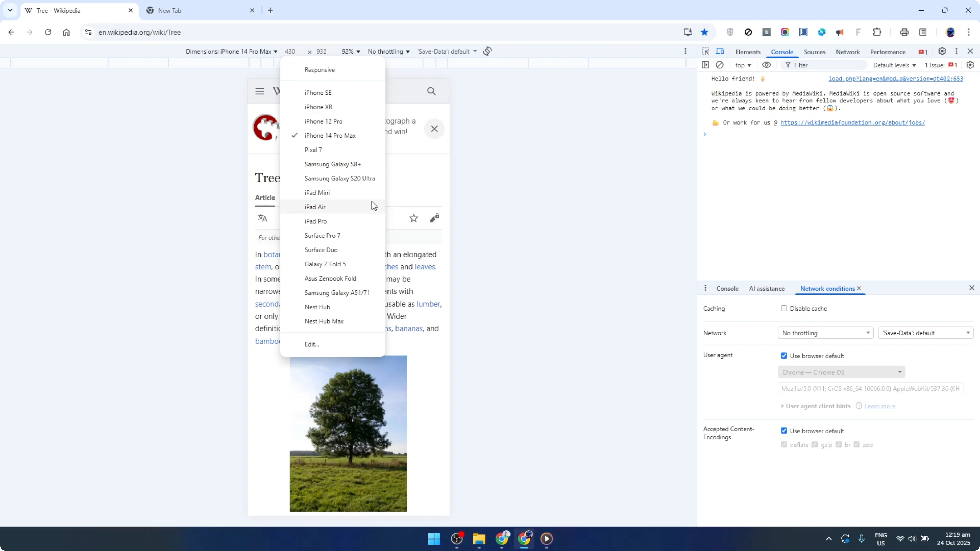Screen dimensions: 980x551
Task: Create live expression eye icon
Action: 766,65
